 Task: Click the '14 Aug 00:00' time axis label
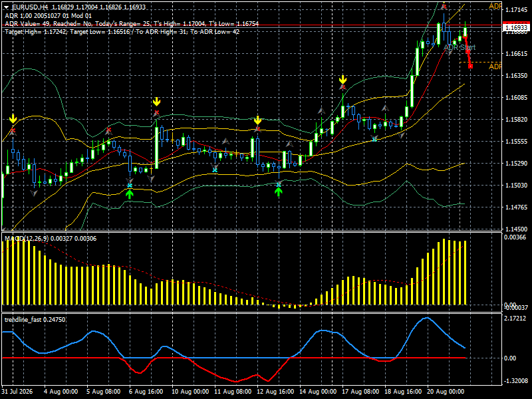pyautogui.click(x=318, y=392)
